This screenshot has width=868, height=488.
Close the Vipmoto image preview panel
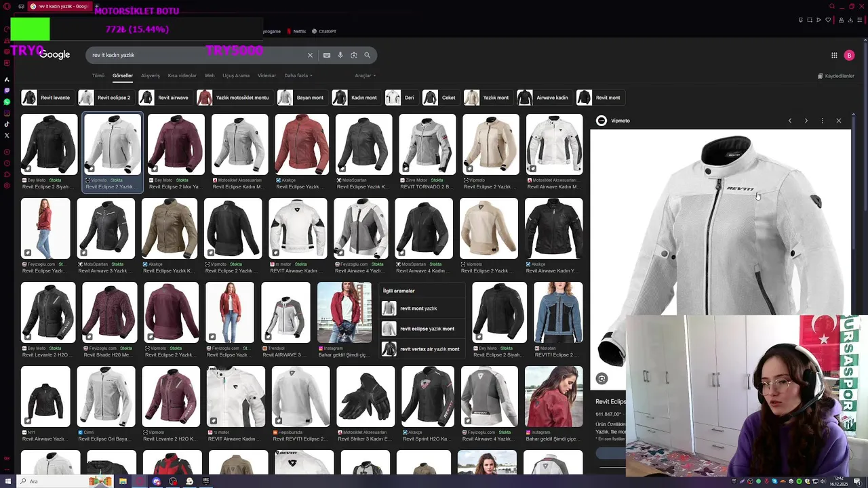[x=839, y=121]
